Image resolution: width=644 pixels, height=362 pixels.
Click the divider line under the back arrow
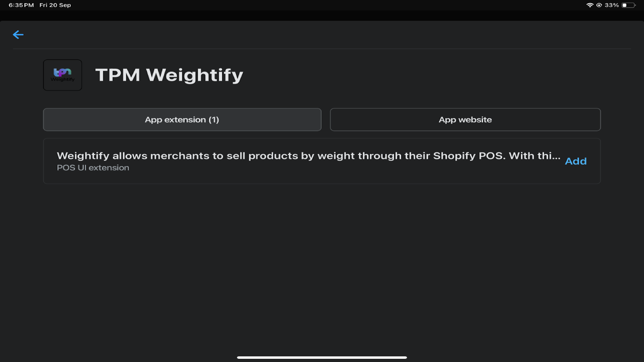[x=322, y=49]
